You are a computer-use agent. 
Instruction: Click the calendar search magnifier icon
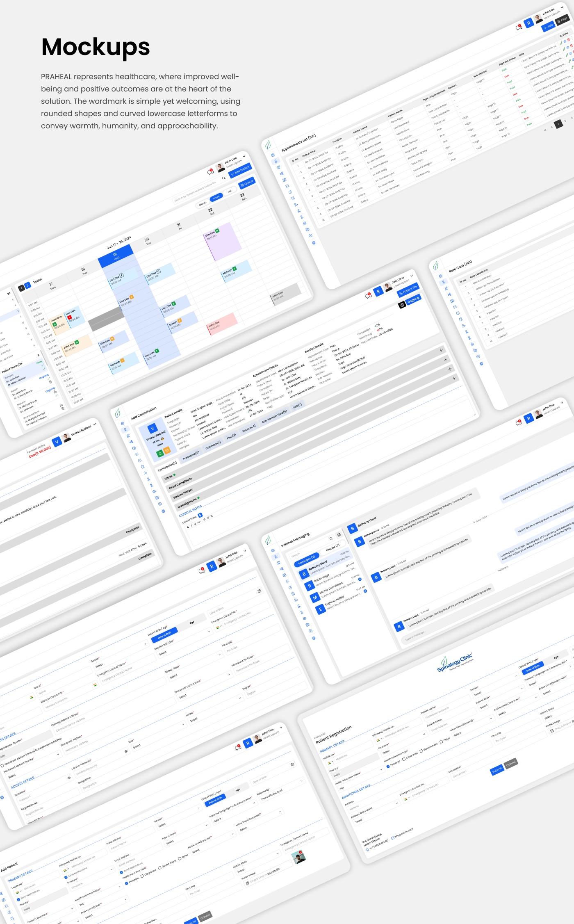pos(223,178)
